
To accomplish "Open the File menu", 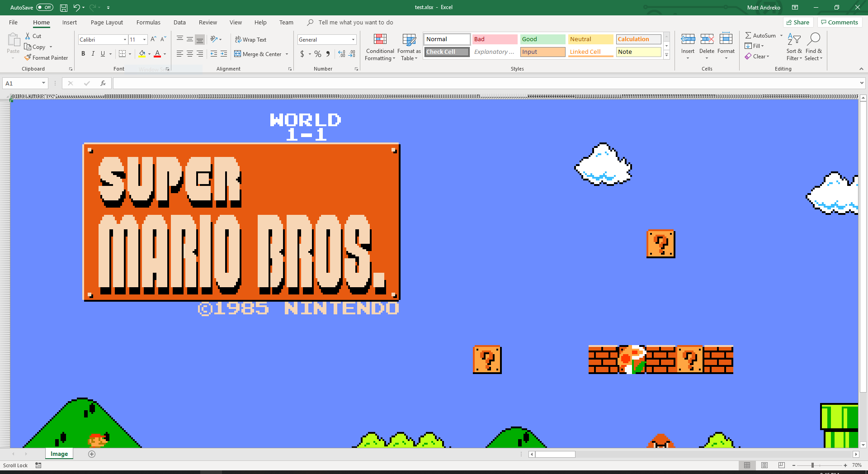I will (x=14, y=22).
